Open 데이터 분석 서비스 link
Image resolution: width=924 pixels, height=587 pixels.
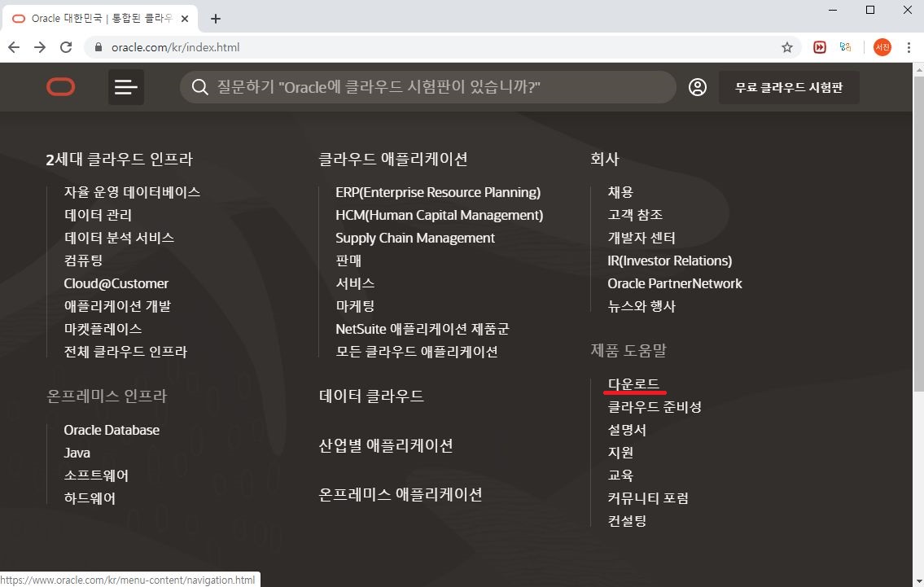(119, 238)
